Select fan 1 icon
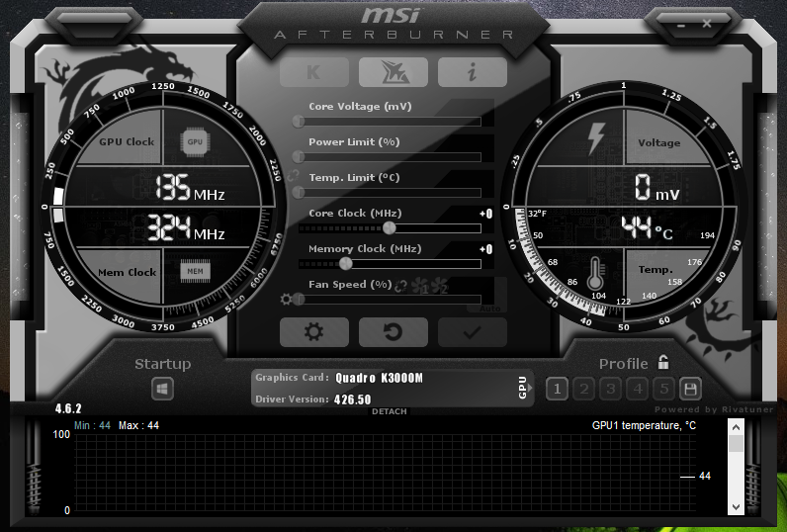Viewport: 787px width, 532px height. (419, 286)
